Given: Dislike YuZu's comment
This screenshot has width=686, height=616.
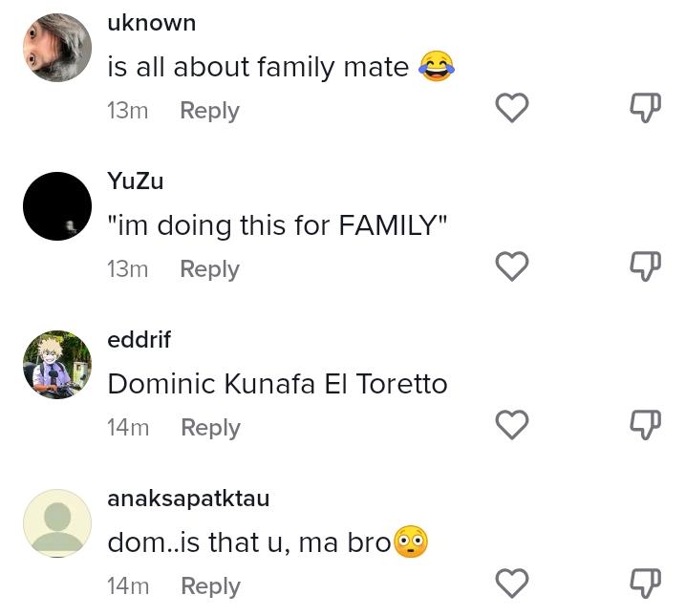Looking at the screenshot, I should point(646,267).
